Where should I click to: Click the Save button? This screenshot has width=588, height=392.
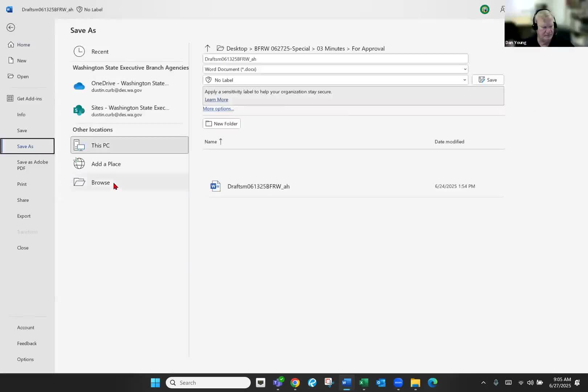pyautogui.click(x=487, y=80)
